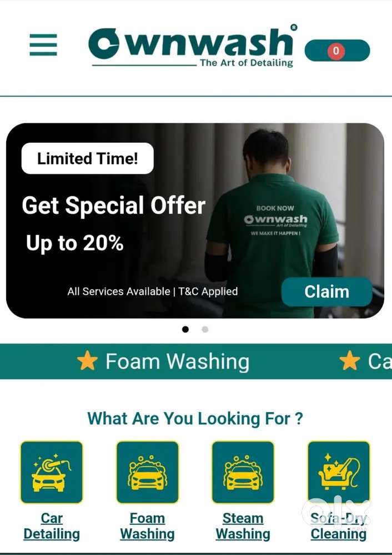Tap the Limited Time! badge
The width and height of the screenshot is (392, 555).
(x=88, y=158)
